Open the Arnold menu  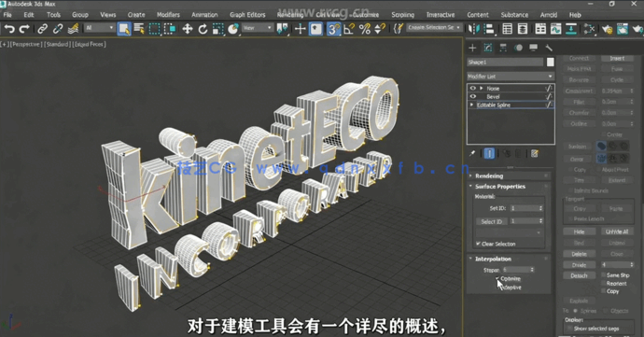548,14
